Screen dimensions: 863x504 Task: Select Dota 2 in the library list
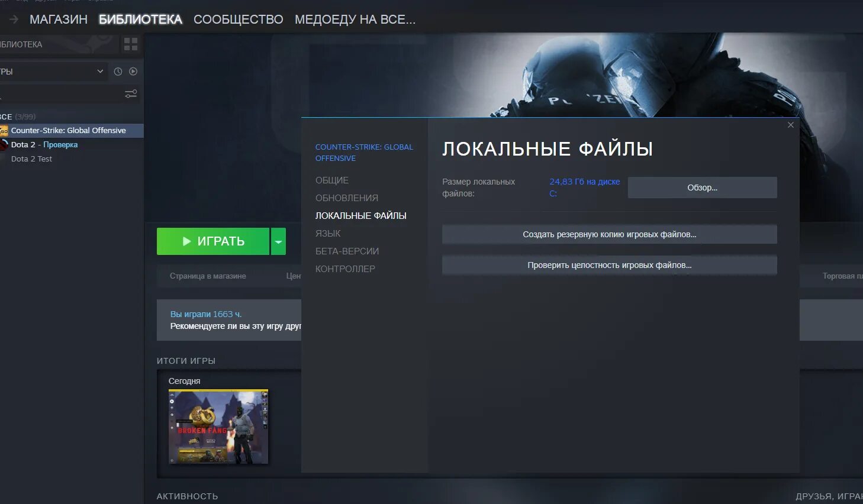(x=23, y=144)
